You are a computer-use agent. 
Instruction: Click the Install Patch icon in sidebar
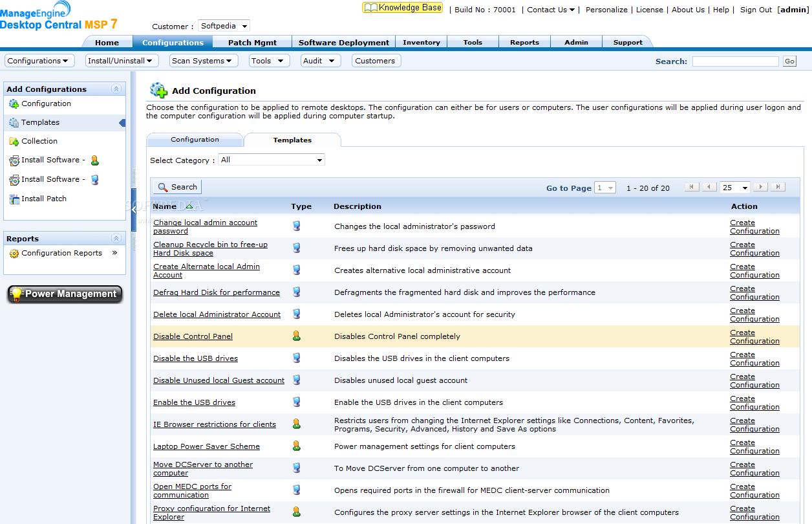[14, 199]
